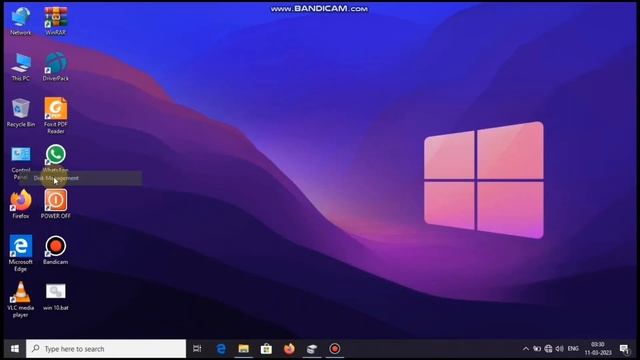The width and height of the screenshot is (640, 360).
Task: Select the Microsoft Edge desktop shortcut
Action: [x=21, y=253]
